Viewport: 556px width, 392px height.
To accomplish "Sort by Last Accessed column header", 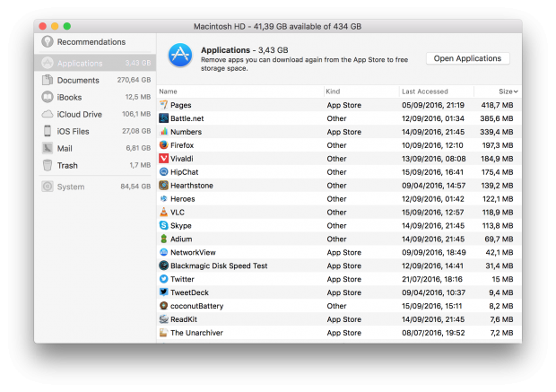I will coord(425,91).
